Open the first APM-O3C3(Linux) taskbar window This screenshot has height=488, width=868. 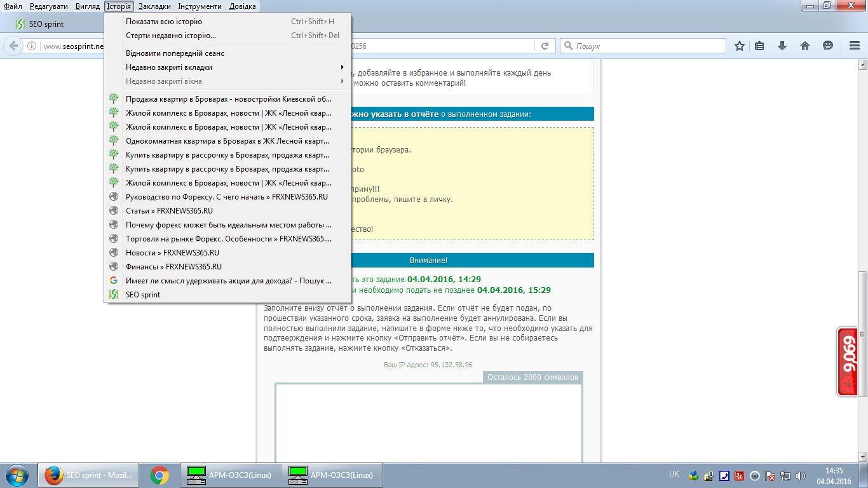pyautogui.click(x=229, y=475)
